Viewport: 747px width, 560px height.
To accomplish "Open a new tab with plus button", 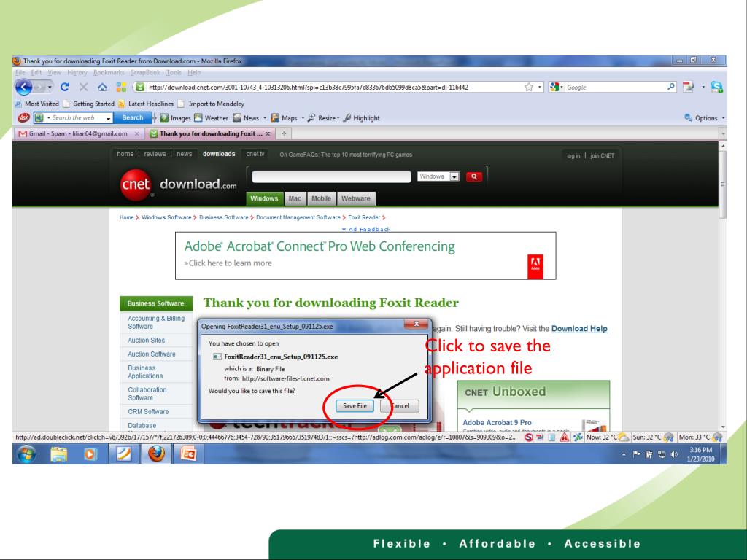I will 284,134.
